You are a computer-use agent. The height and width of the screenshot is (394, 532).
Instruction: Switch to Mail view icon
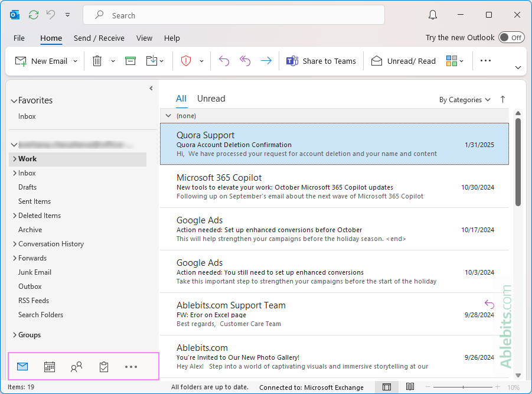pos(22,366)
